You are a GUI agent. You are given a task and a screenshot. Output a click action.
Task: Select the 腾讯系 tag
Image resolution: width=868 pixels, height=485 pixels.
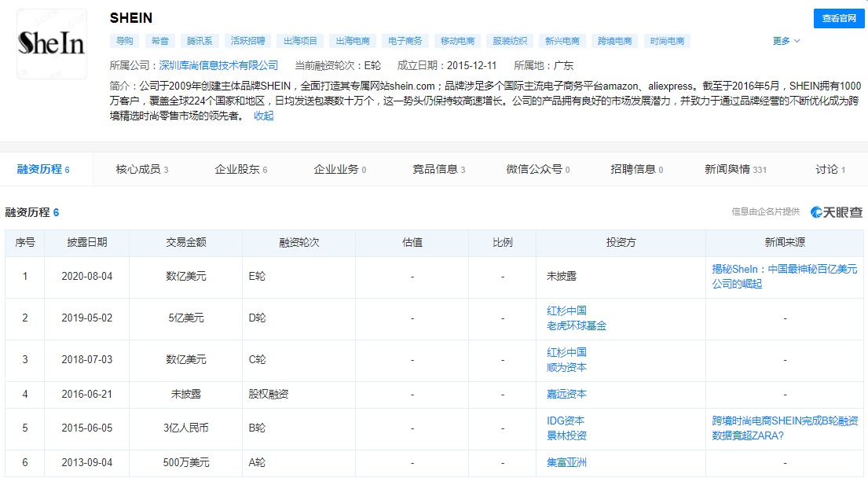coord(200,41)
